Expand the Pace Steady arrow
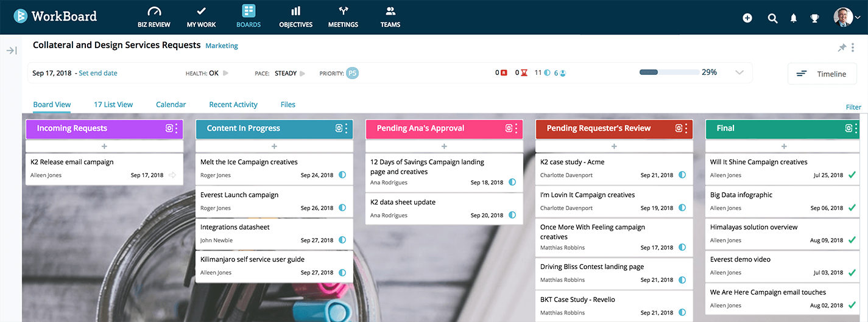868x322 pixels. point(303,73)
